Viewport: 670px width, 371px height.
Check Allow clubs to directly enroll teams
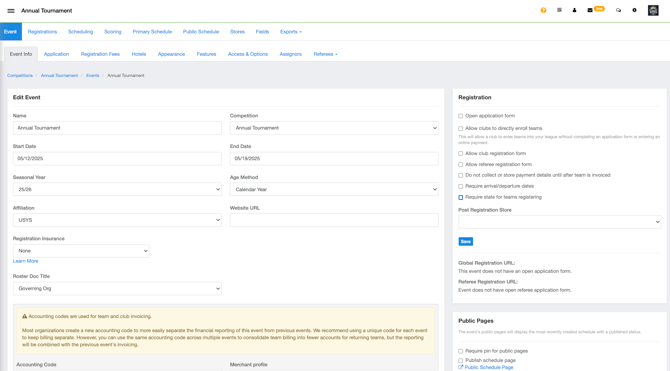(x=461, y=128)
